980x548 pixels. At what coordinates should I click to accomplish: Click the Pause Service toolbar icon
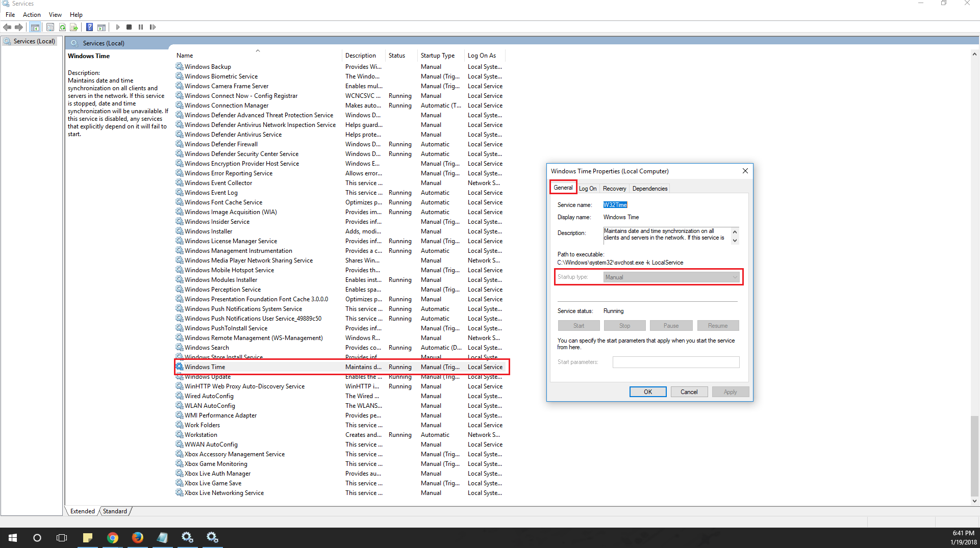click(x=141, y=27)
